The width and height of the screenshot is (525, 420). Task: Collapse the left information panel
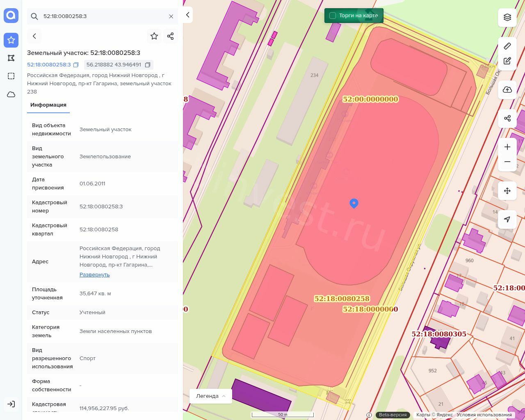pyautogui.click(x=187, y=15)
